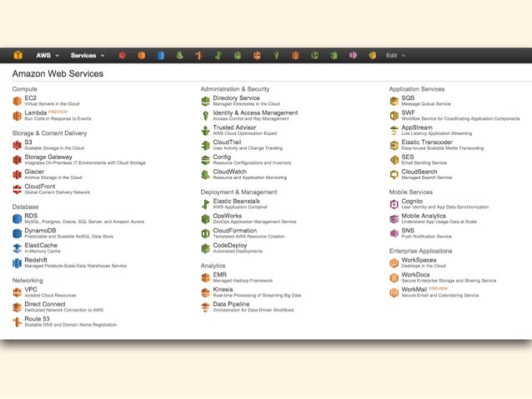The height and width of the screenshot is (399, 532).
Task: Click the ElastiCache icon
Action: 17,248
